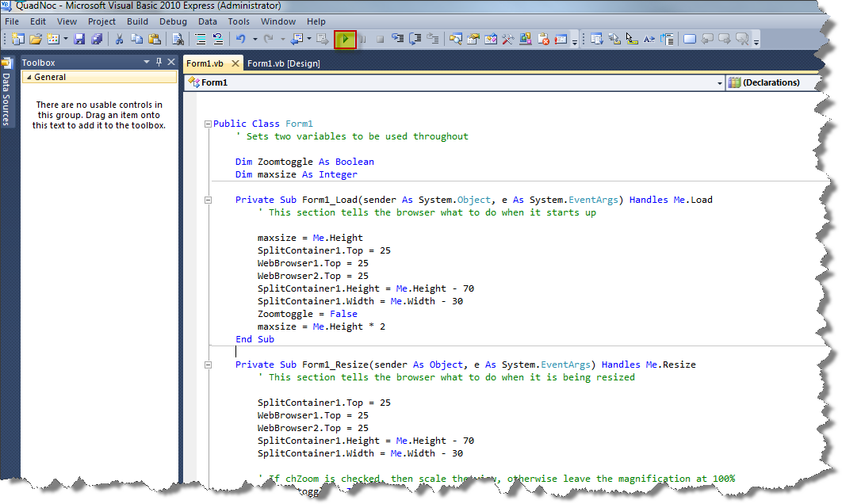842x504 pixels.
Task: Open the Error List toolbar icon
Action: coord(544,39)
